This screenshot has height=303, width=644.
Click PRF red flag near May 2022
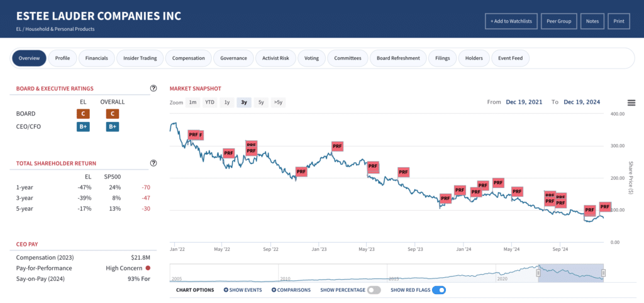point(228,153)
